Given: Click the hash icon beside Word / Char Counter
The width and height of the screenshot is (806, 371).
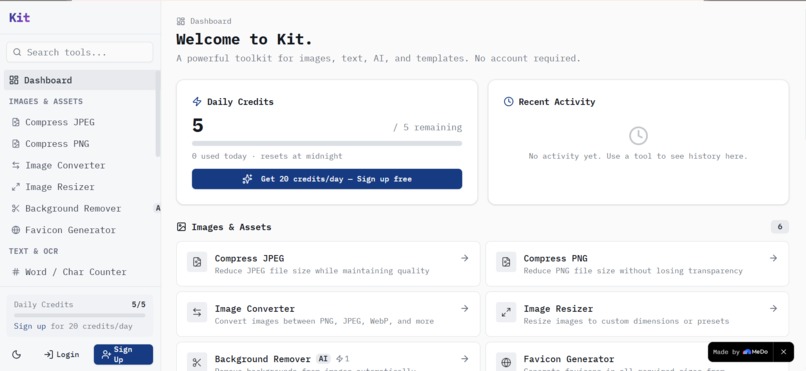Looking at the screenshot, I should point(16,272).
